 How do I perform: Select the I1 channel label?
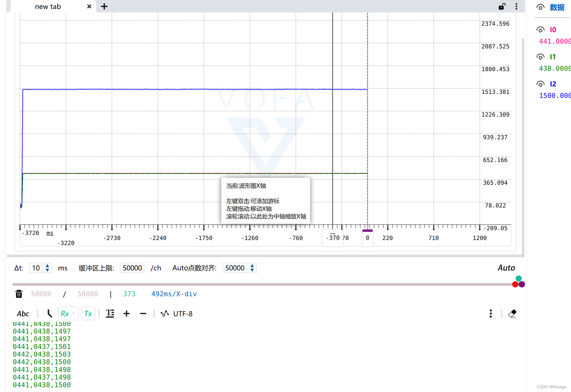coord(553,57)
